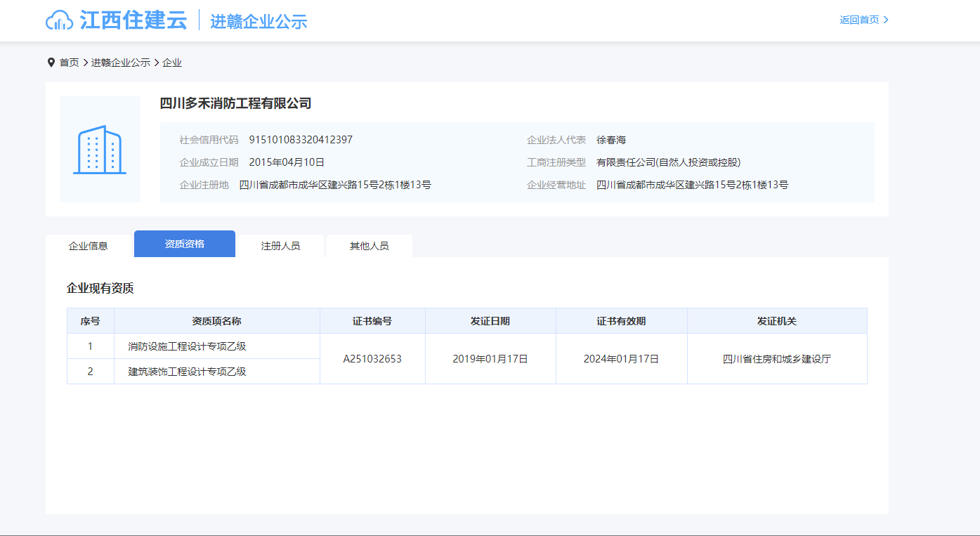Select the 建筑装饰工程设计专项乙级 row
980x536 pixels.
pyautogui.click(x=187, y=372)
